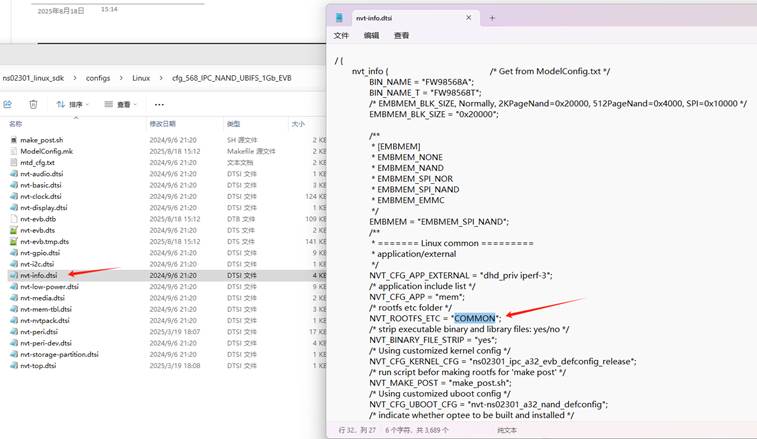Click configs in the Explorer breadcrumb
The image size is (757, 439).
click(98, 78)
